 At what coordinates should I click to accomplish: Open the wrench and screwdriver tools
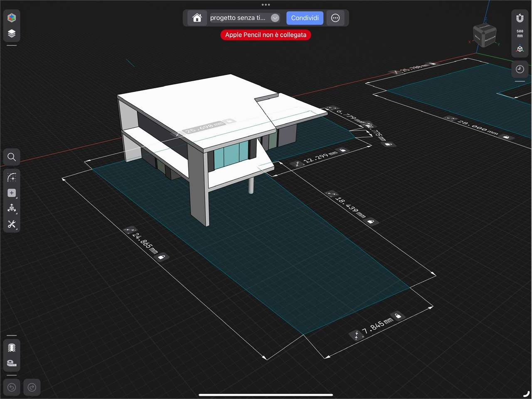12,224
